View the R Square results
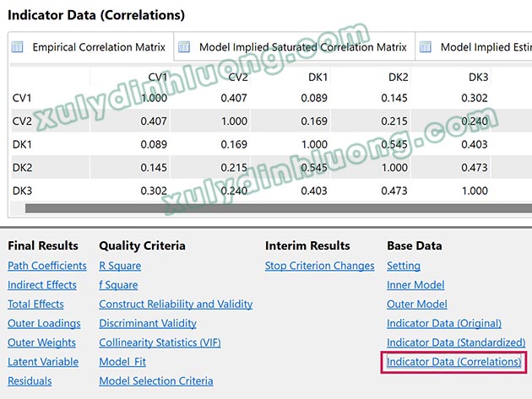Screen dimensions: 532x399 [120, 266]
